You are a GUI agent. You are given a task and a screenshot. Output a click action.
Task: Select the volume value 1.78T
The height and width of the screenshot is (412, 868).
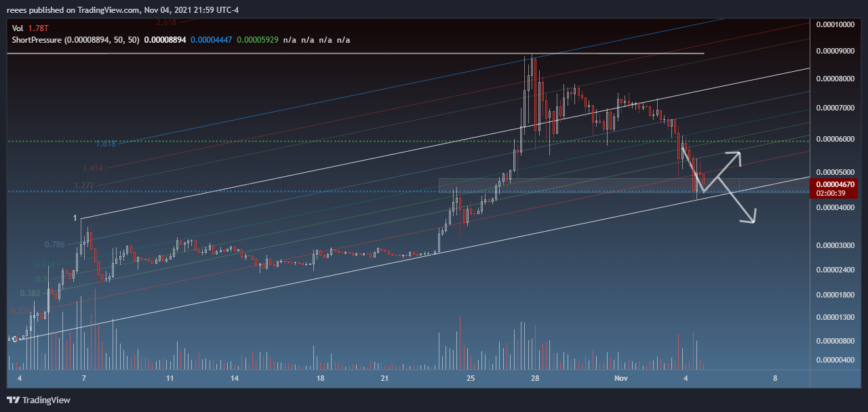[38, 28]
